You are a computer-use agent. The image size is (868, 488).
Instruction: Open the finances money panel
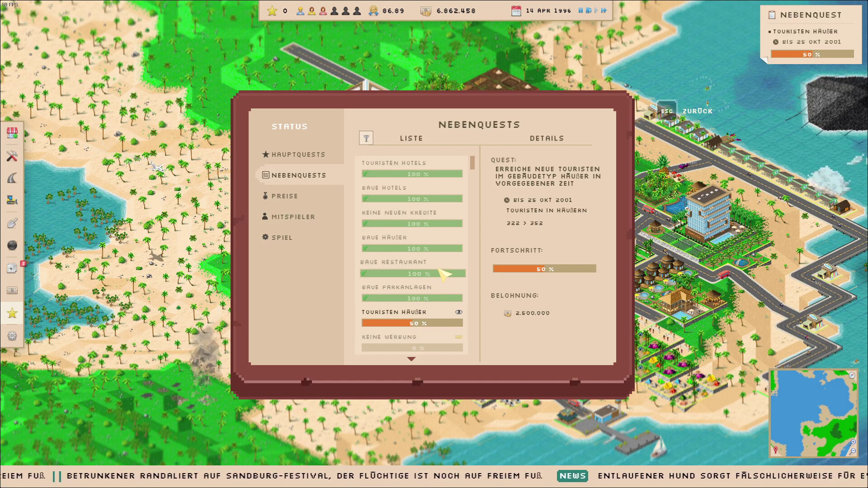click(x=13, y=289)
